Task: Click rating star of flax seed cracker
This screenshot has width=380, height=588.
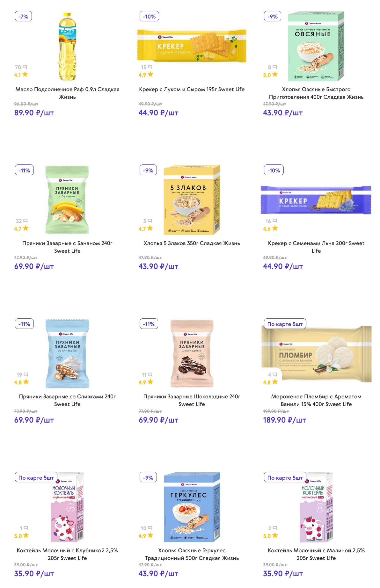Action: coord(275,228)
